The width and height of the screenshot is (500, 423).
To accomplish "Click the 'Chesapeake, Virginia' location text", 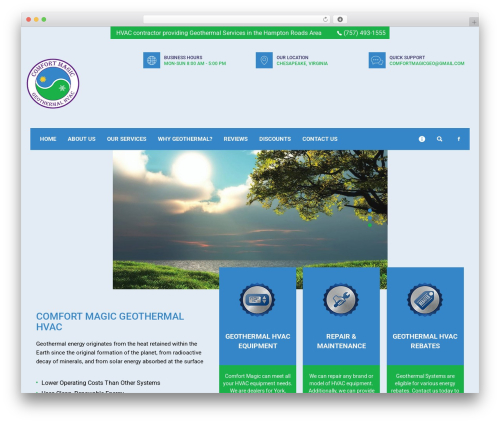I will click(x=302, y=63).
